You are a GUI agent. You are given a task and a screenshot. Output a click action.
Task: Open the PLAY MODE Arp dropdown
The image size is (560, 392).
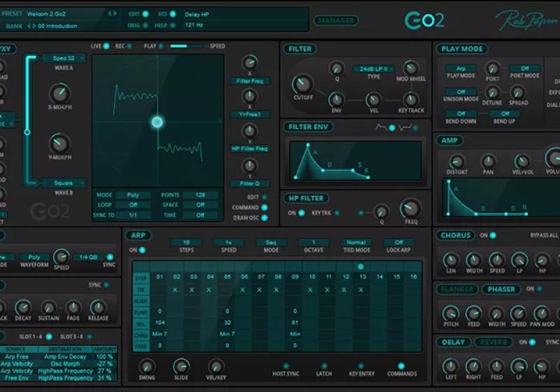pyautogui.click(x=461, y=68)
